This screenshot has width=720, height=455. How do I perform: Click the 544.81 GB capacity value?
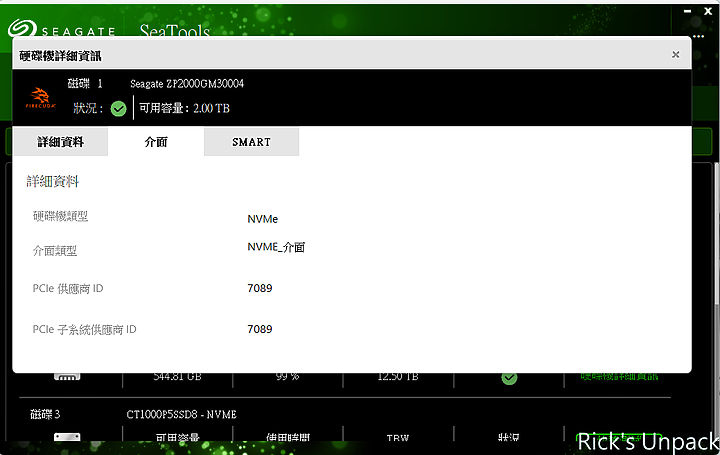177,377
